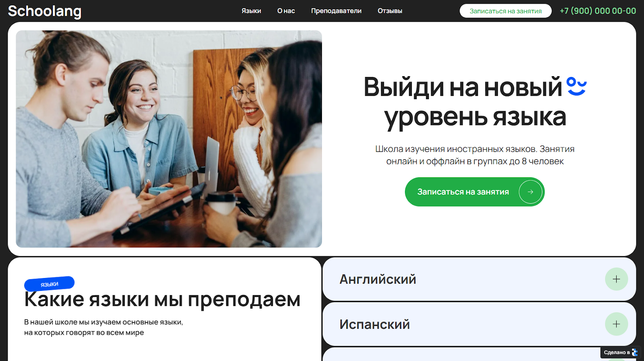This screenshot has height=361, width=644.
Task: Open the О нас menu item
Action: point(286,11)
